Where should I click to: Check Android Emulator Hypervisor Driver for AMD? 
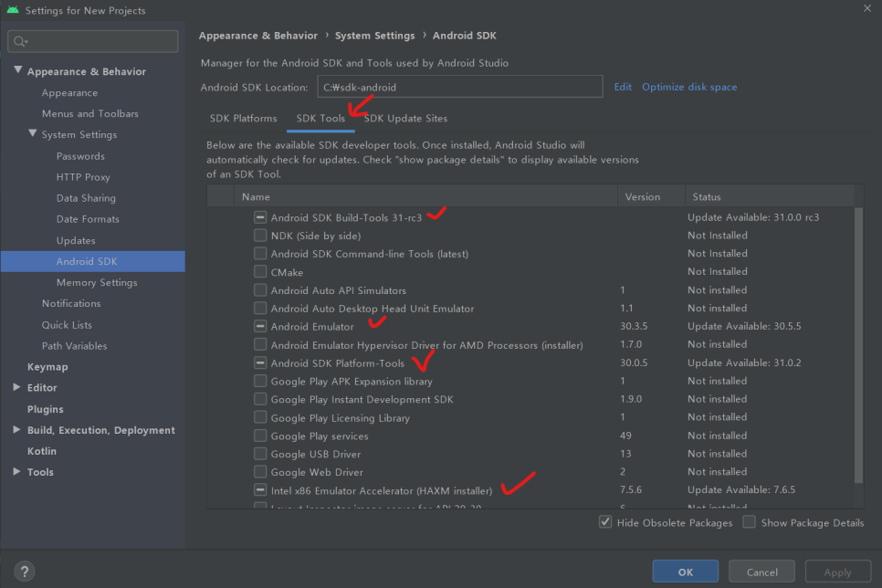tap(260, 344)
